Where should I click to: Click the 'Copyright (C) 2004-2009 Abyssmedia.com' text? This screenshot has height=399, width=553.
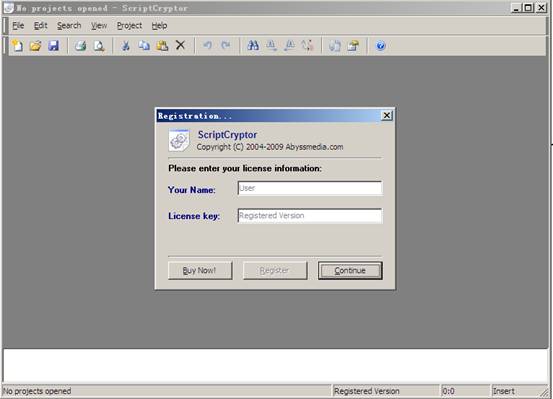click(270, 147)
